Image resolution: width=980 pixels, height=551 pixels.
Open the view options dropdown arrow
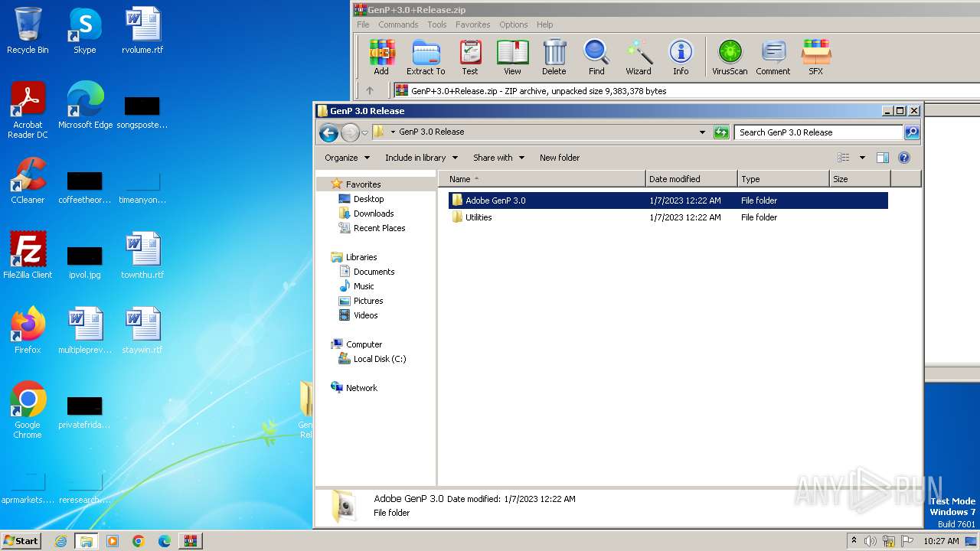tap(862, 158)
